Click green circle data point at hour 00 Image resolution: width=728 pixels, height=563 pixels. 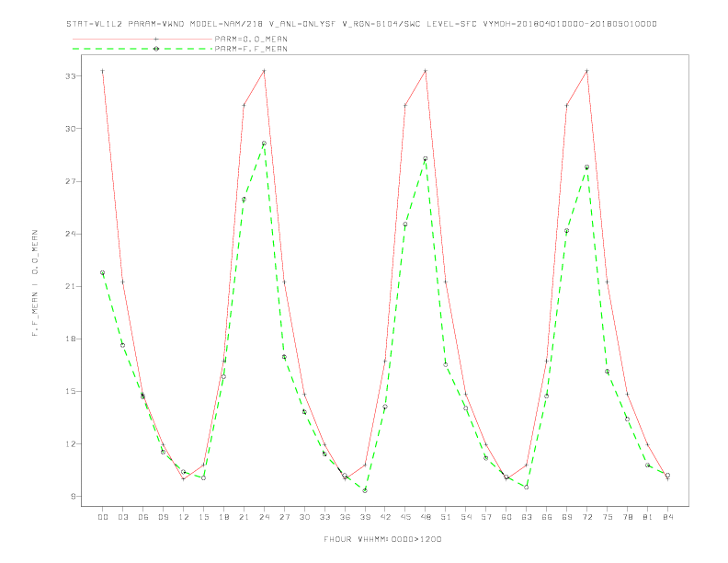coord(103,272)
